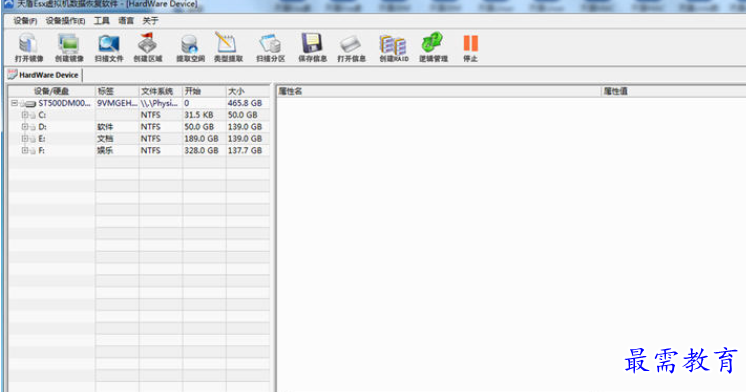Click the 创建RAID toolbar icon
The height and width of the screenshot is (392, 746).
click(393, 48)
